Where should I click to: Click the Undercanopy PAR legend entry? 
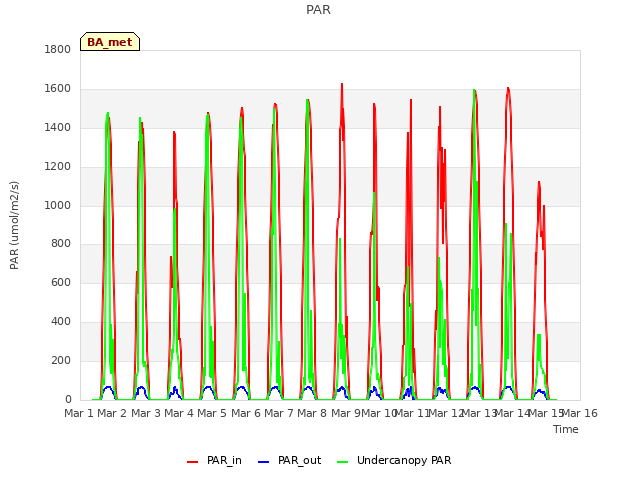394,460
